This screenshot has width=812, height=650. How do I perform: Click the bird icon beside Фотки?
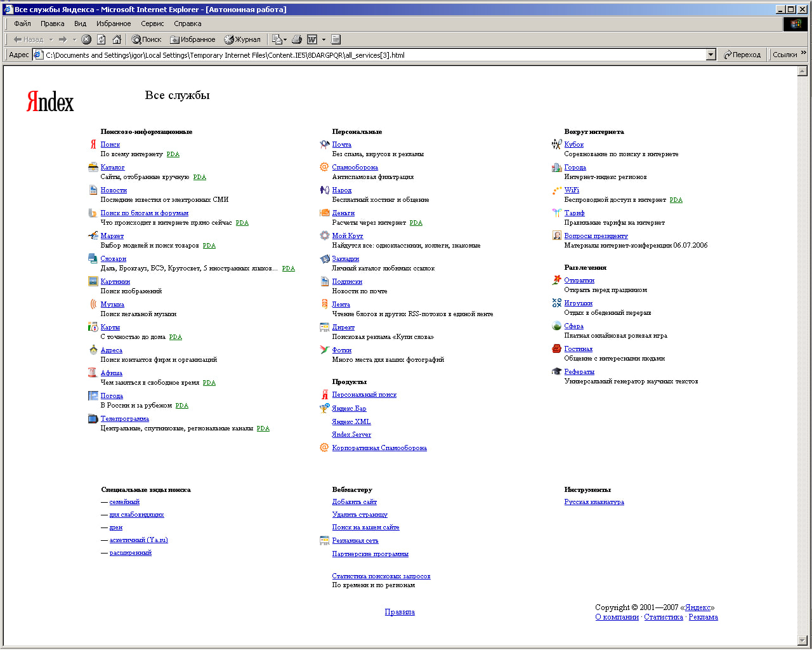click(325, 350)
